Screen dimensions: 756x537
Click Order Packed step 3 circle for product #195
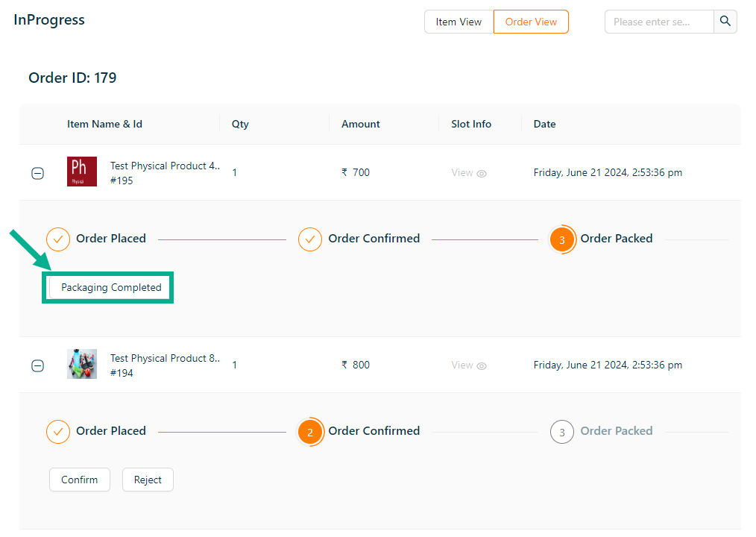562,239
